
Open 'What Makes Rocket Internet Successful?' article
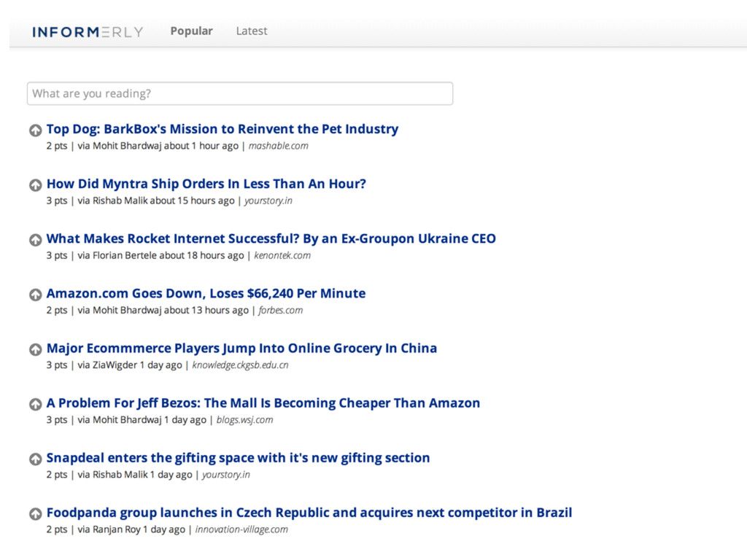pyautogui.click(x=271, y=238)
